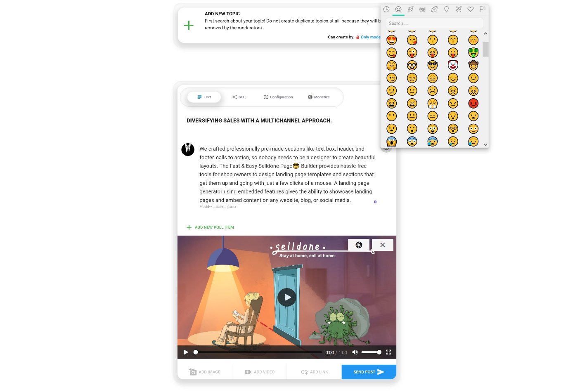Screen dimensions: 568x392
Task: Click the emoji search field
Action: [434, 24]
